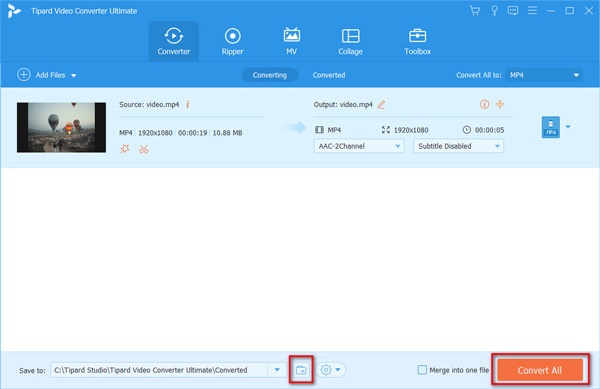Click the Convert All button
This screenshot has width=600, height=389.
click(x=540, y=370)
